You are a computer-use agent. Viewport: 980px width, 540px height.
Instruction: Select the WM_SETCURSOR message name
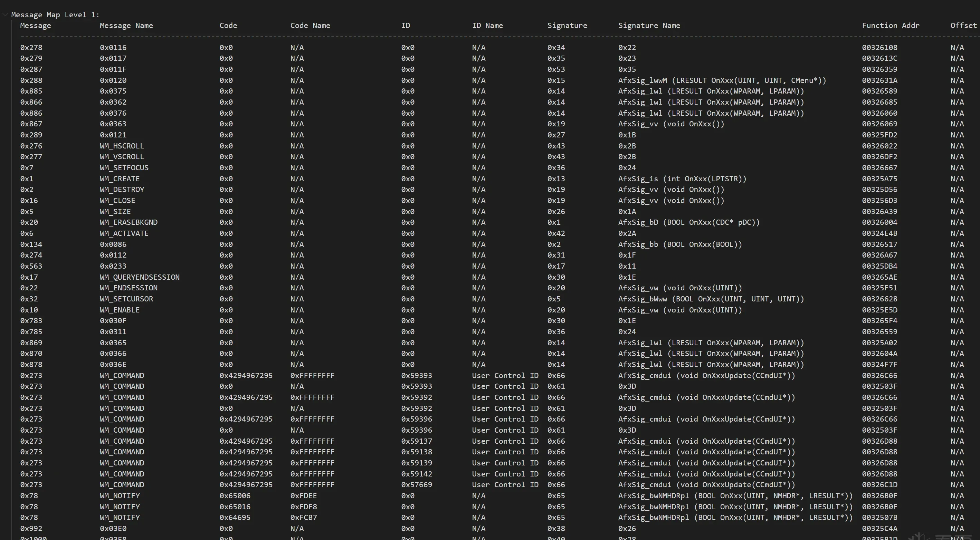[x=126, y=299]
